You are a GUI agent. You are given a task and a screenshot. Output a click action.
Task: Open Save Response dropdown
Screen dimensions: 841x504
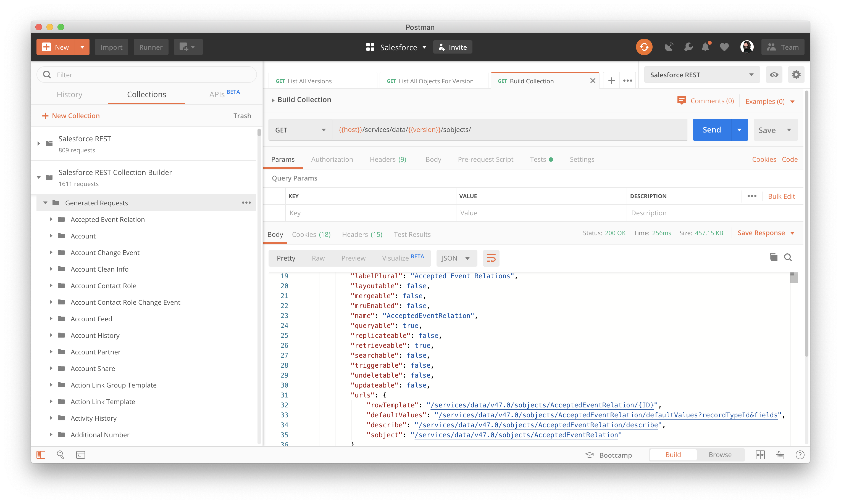pyautogui.click(x=766, y=233)
